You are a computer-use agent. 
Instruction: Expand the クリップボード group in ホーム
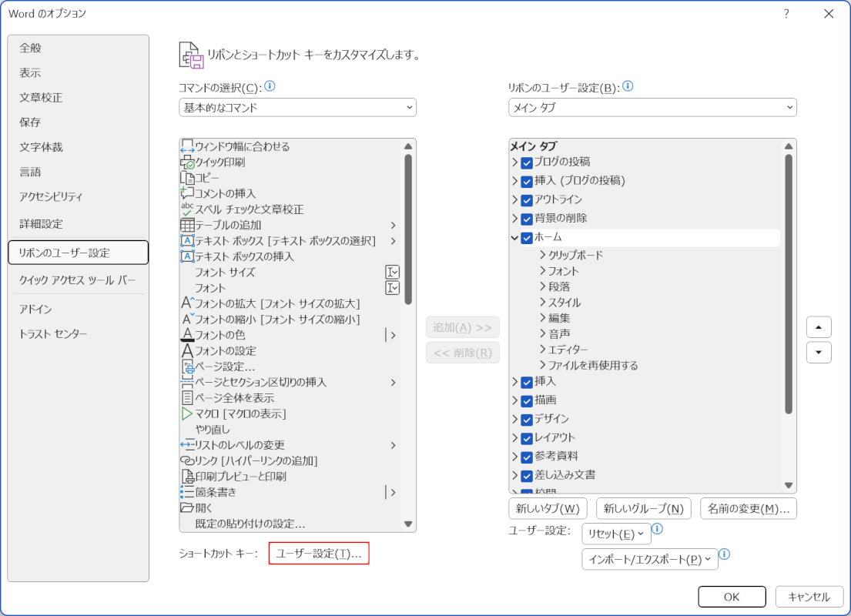(543, 255)
